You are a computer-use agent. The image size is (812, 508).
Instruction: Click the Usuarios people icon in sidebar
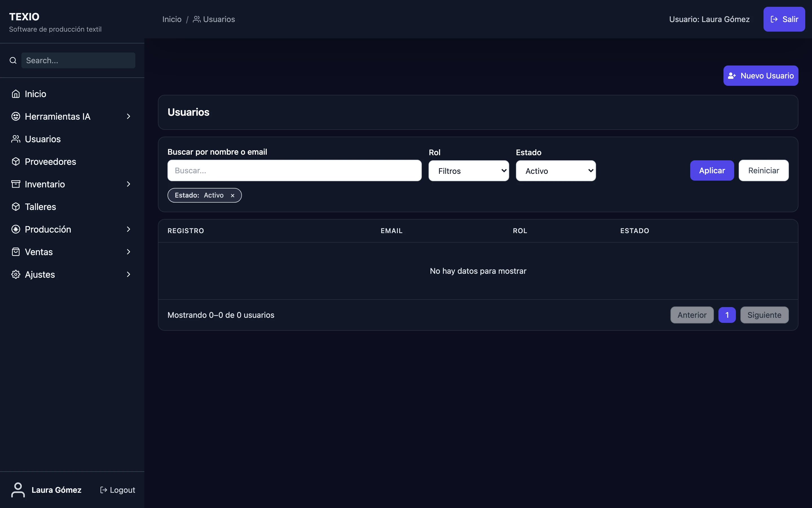[16, 139]
